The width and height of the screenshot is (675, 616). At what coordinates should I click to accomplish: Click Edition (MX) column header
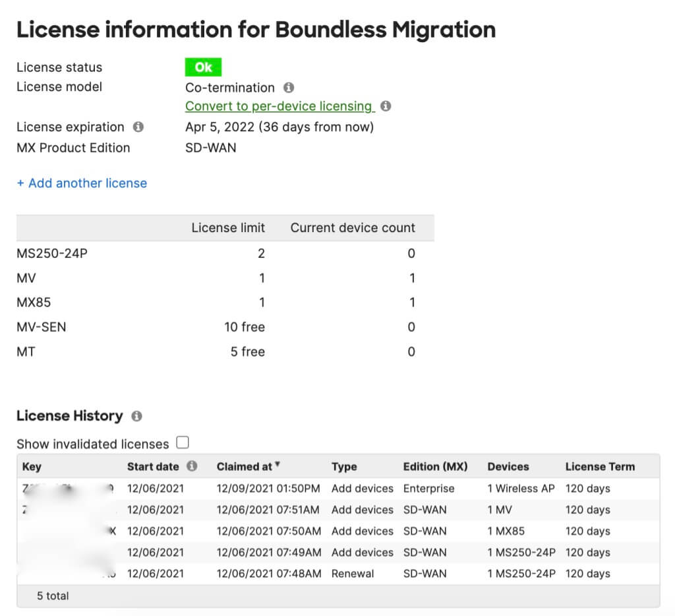(435, 466)
